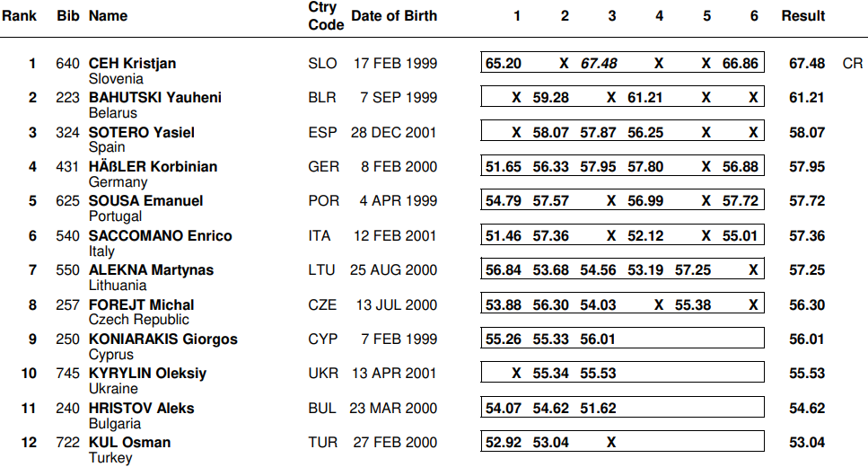Viewport: 868px width, 467px height.
Task: Select SOTERO Yasiel's country code ESP
Action: [x=322, y=132]
